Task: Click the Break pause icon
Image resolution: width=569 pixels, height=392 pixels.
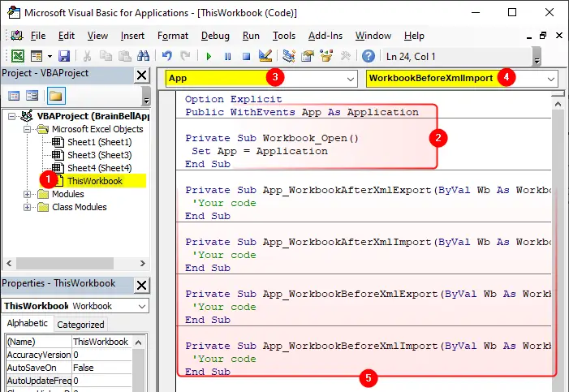Action: click(x=227, y=56)
